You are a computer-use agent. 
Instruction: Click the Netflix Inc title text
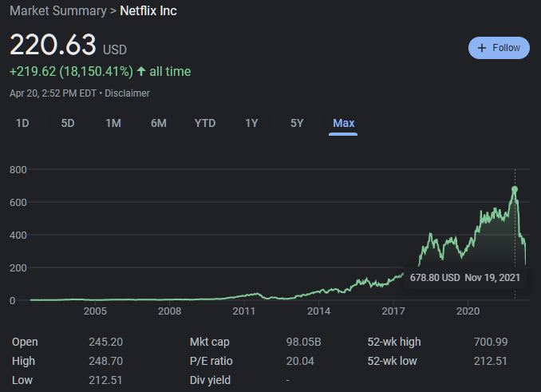[148, 11]
